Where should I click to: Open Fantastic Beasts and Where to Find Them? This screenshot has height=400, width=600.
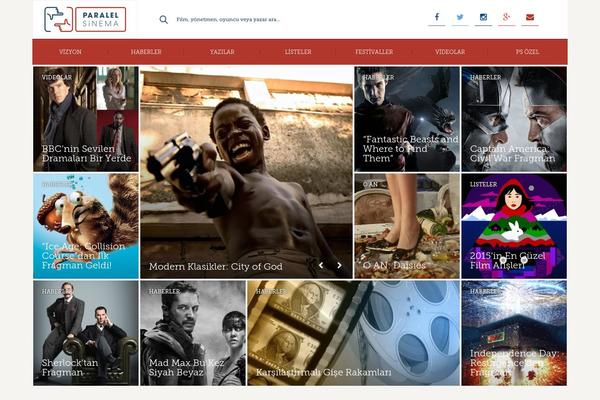406,119
